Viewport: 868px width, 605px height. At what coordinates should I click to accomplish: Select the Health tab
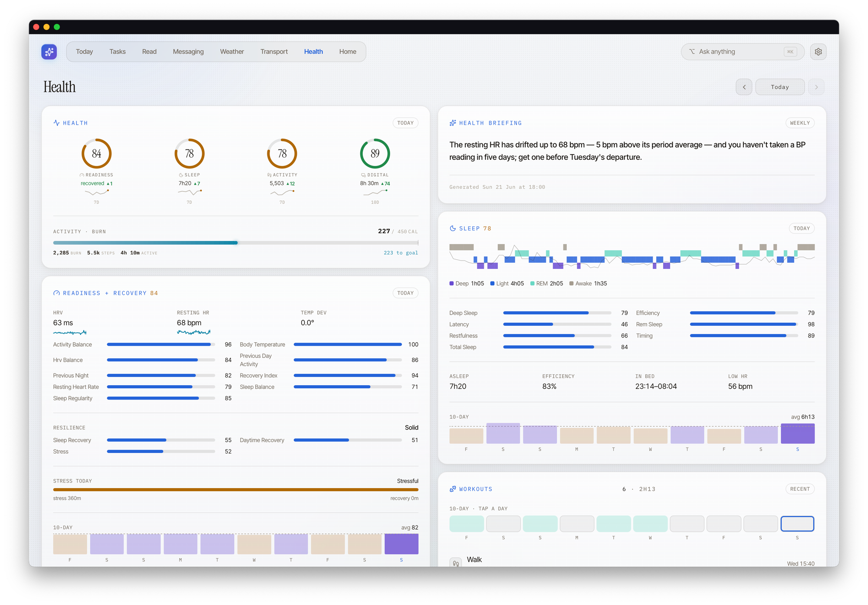[x=313, y=52]
